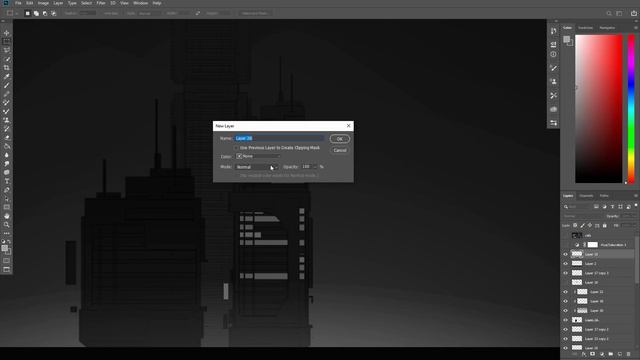Switch to the Channels tab
Screen dimensions: 640x360
[586, 196]
